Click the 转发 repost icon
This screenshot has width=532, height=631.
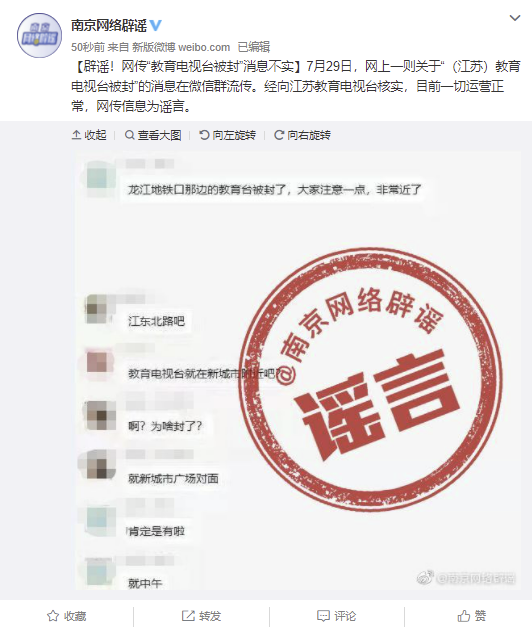(188, 616)
